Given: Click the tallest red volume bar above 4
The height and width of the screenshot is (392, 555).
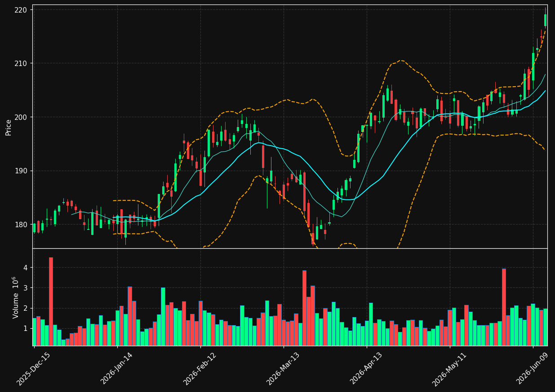Looking at the screenshot, I should (51, 301).
